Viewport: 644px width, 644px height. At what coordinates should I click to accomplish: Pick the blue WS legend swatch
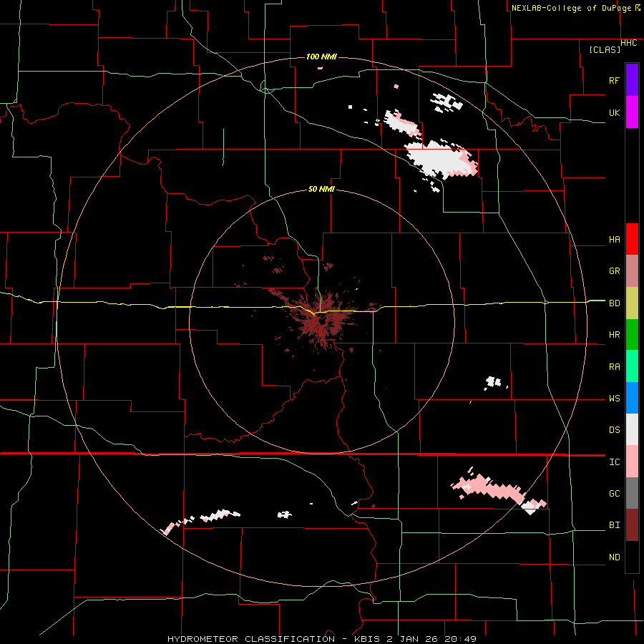[x=632, y=398]
